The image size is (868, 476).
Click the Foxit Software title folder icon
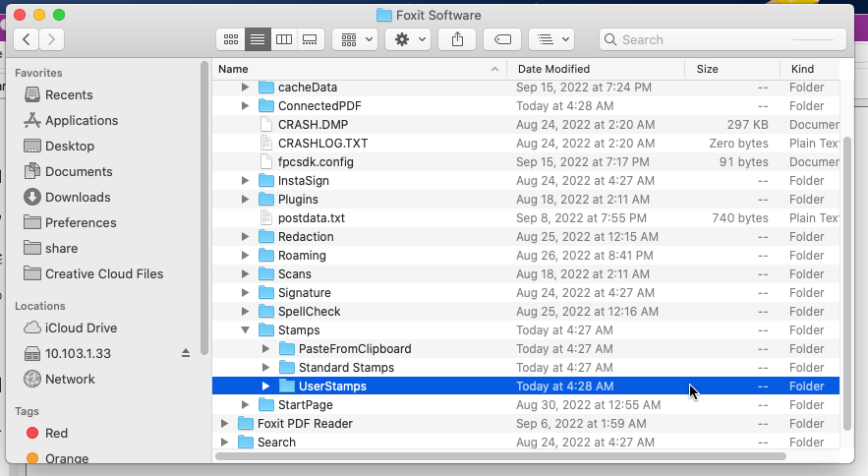384,15
